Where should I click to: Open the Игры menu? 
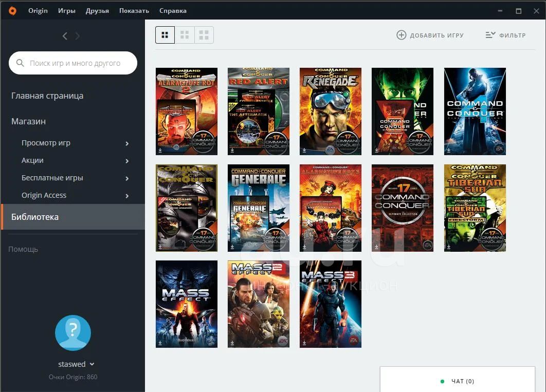tap(66, 11)
